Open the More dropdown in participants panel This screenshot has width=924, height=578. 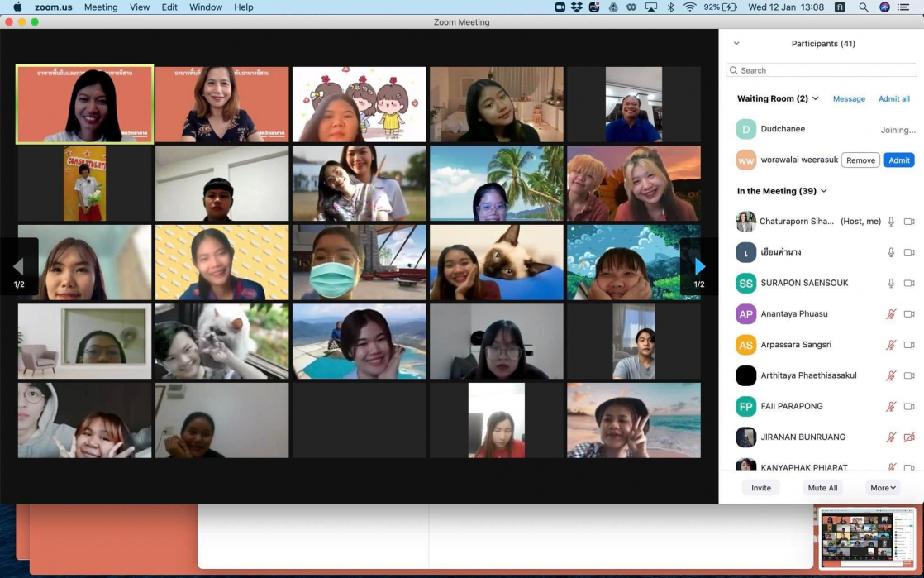pyautogui.click(x=883, y=488)
